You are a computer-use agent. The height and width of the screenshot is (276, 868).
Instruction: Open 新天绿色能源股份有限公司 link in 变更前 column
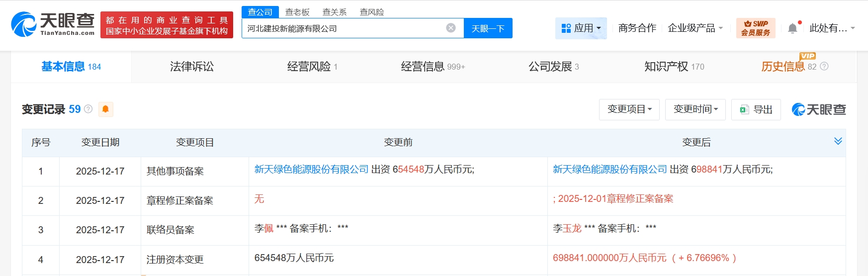coord(311,170)
